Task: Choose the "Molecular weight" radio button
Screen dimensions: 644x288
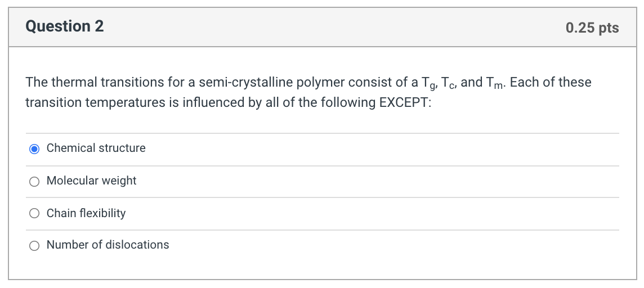Action: [34, 181]
